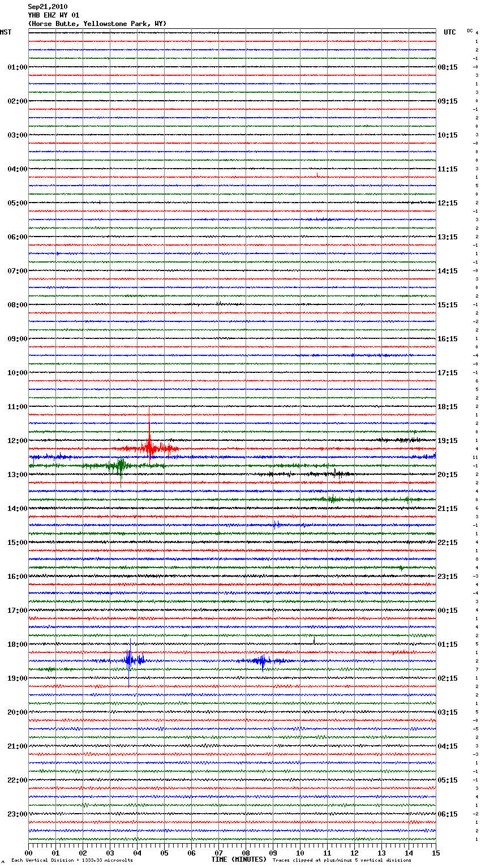The image size is (481, 868).
Task: Select the 17:00 MST time label
Action: (x=18, y=611)
